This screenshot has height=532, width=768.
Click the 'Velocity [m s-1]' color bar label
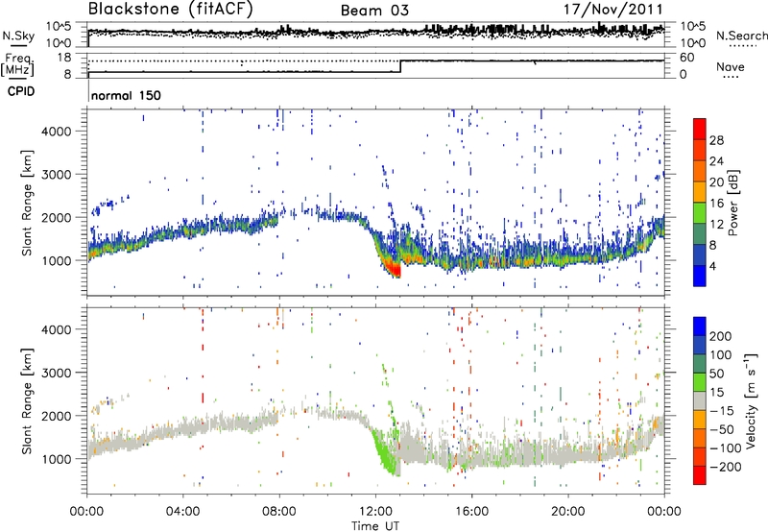tap(751, 400)
